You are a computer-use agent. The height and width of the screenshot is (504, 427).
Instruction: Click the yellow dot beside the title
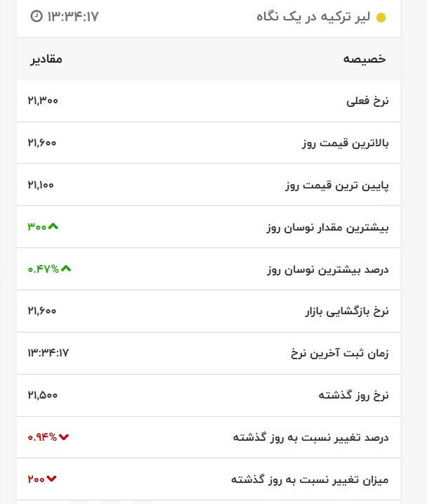coord(381,18)
